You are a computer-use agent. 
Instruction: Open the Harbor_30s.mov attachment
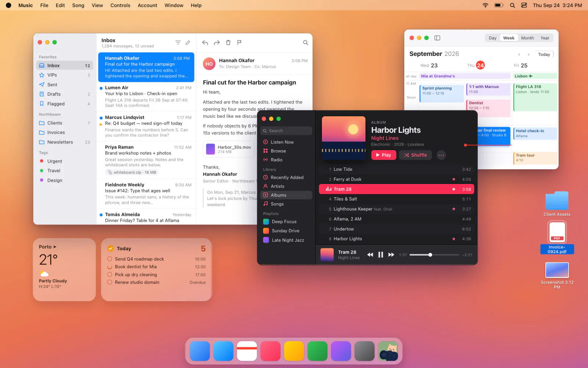229,149
